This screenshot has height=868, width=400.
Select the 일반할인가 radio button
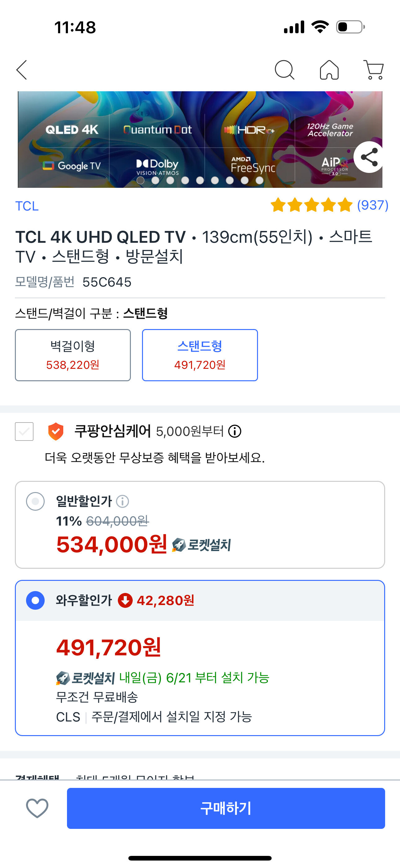[x=35, y=501]
